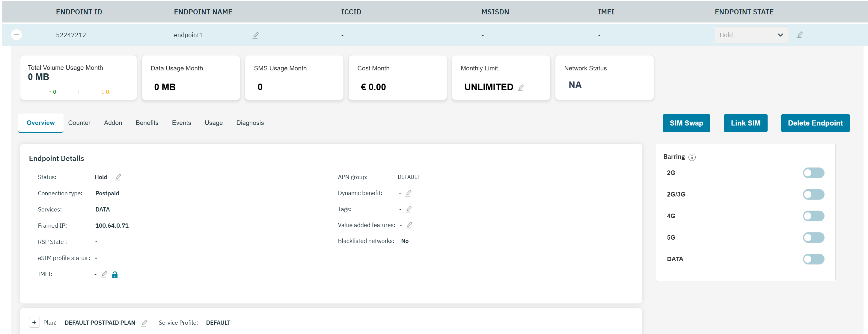This screenshot has height=334, width=868.
Task: Toggle DATA barring switch
Action: [813, 259]
